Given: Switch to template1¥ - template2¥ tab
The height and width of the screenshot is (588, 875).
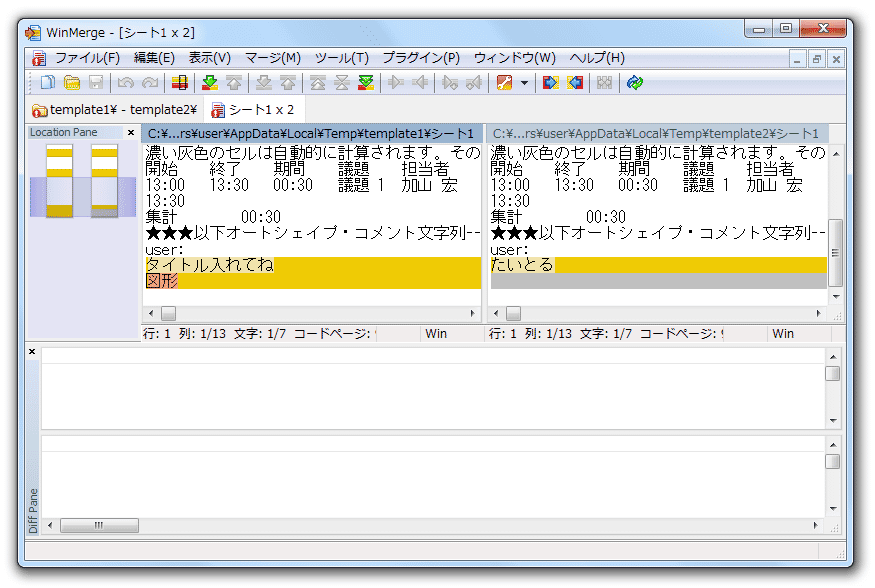Looking at the screenshot, I should tap(114, 110).
